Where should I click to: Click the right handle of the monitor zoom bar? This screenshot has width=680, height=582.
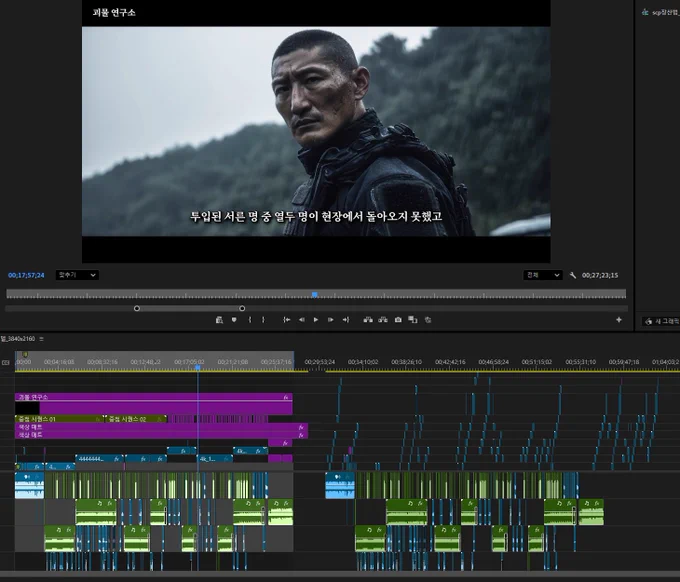pos(242,308)
